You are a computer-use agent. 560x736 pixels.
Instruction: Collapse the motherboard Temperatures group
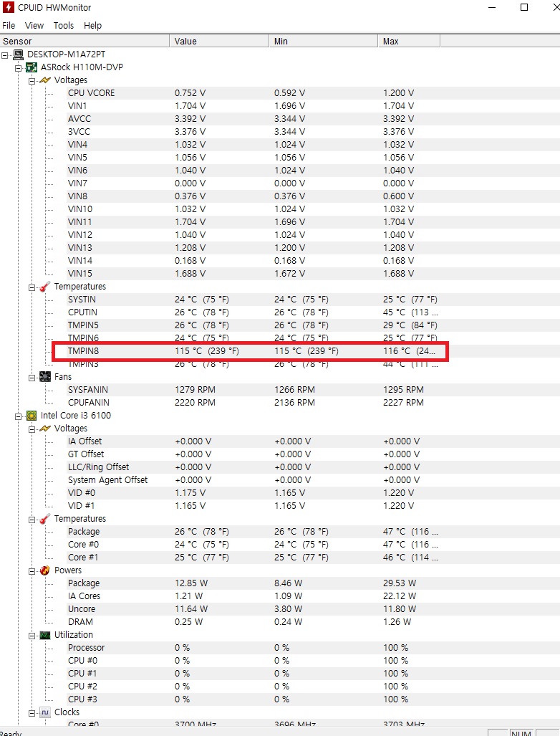pos(32,287)
